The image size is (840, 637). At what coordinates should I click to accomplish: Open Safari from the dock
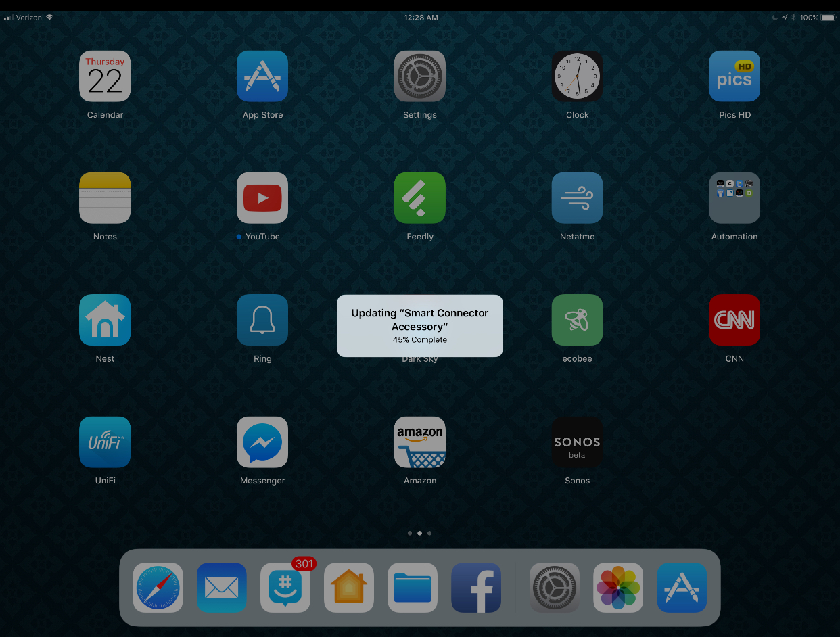[158, 588]
